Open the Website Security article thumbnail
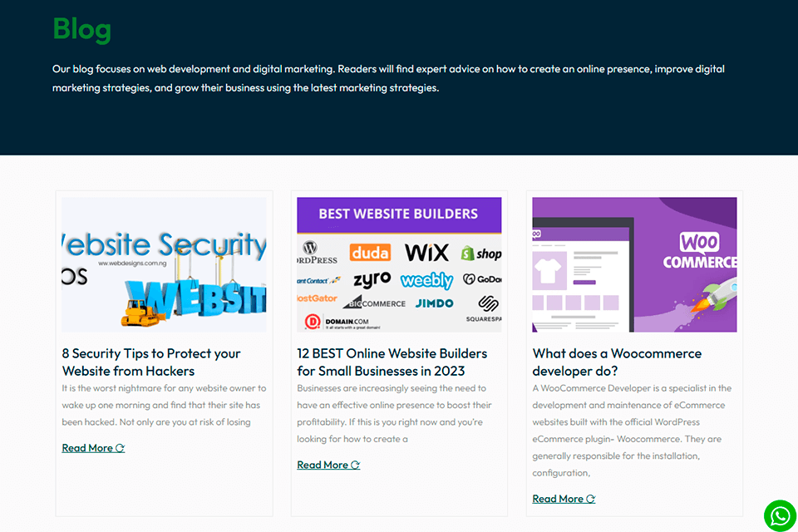Screen dimensions: 798x532 [164, 264]
